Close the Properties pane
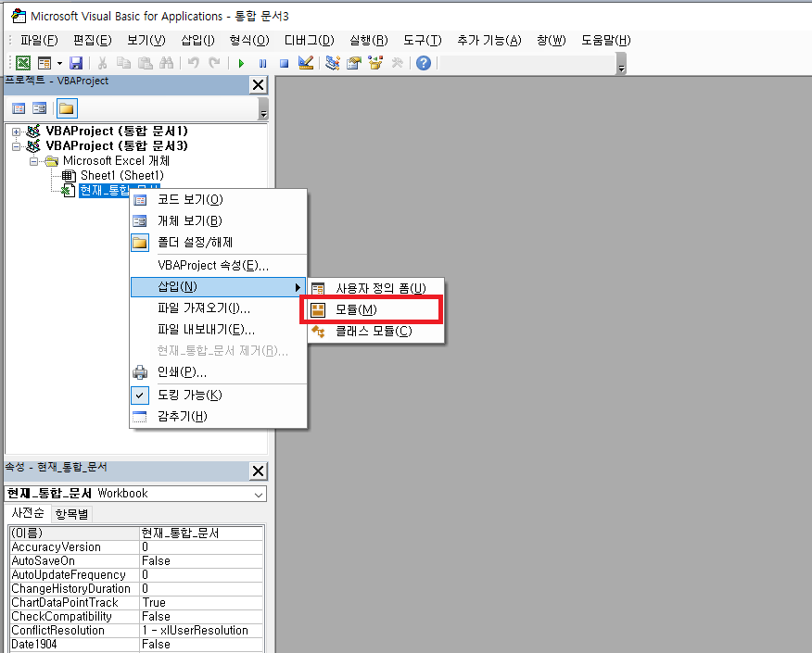 coord(258,471)
